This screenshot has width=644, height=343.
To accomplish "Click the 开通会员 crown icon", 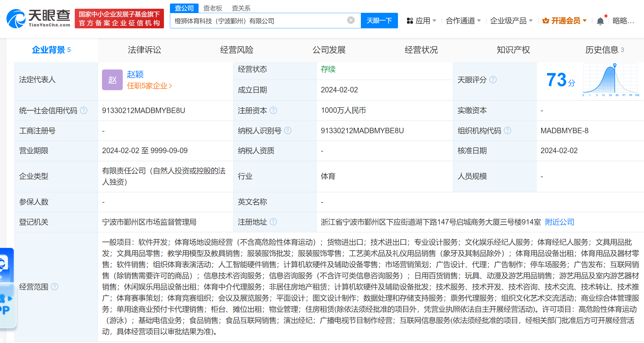I will point(546,21).
